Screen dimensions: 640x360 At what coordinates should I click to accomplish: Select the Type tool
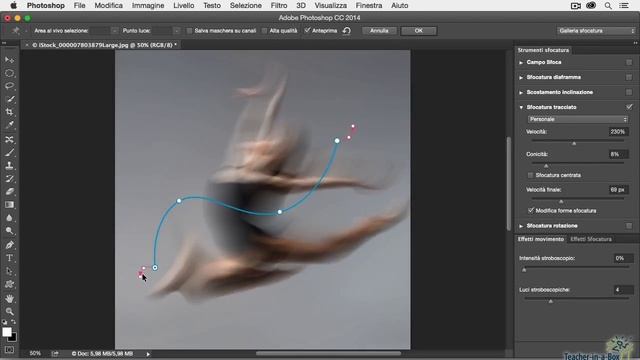pyautogui.click(x=9, y=258)
